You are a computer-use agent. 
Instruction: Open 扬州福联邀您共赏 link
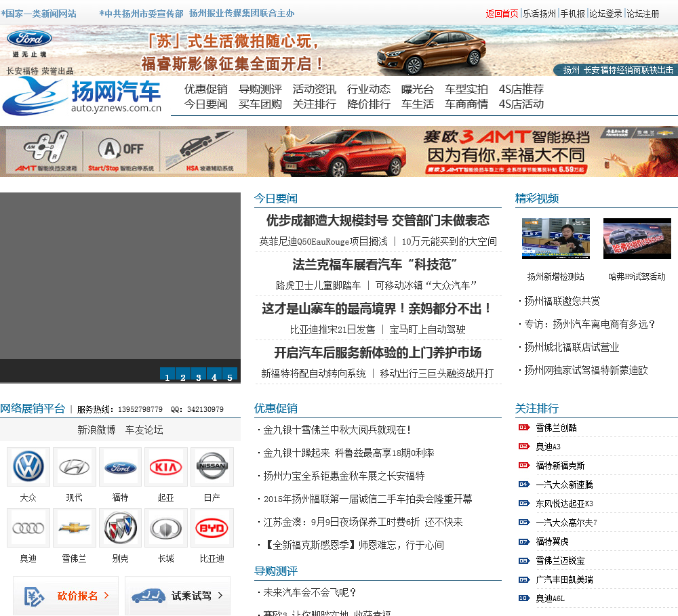[562, 302]
